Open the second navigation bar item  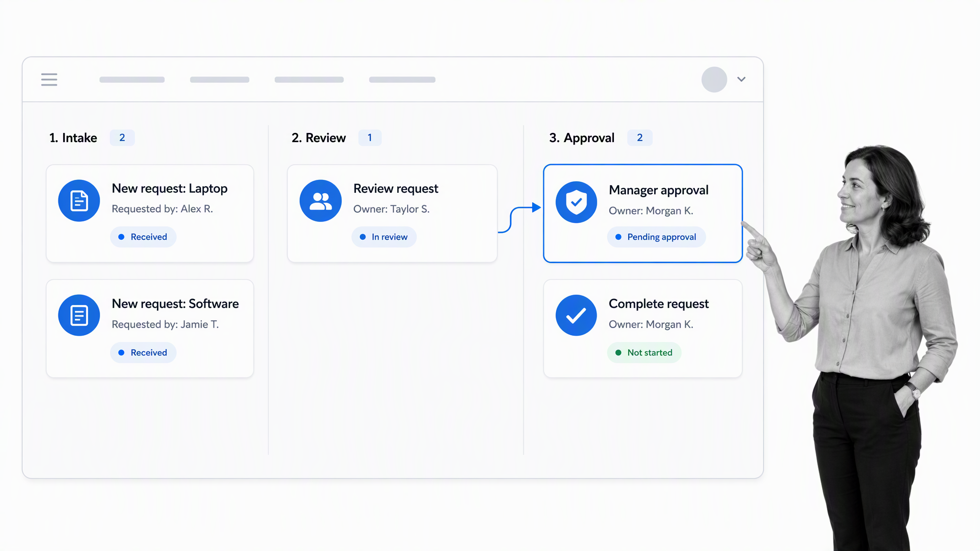point(220,79)
